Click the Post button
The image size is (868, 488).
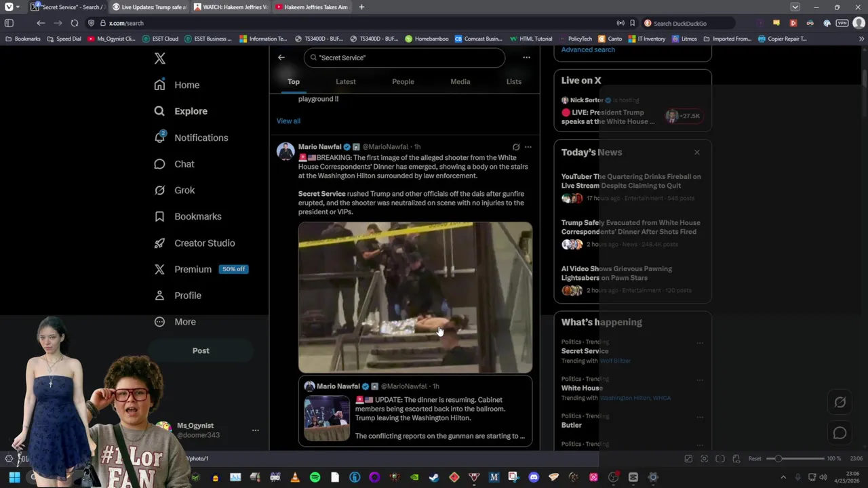click(201, 350)
